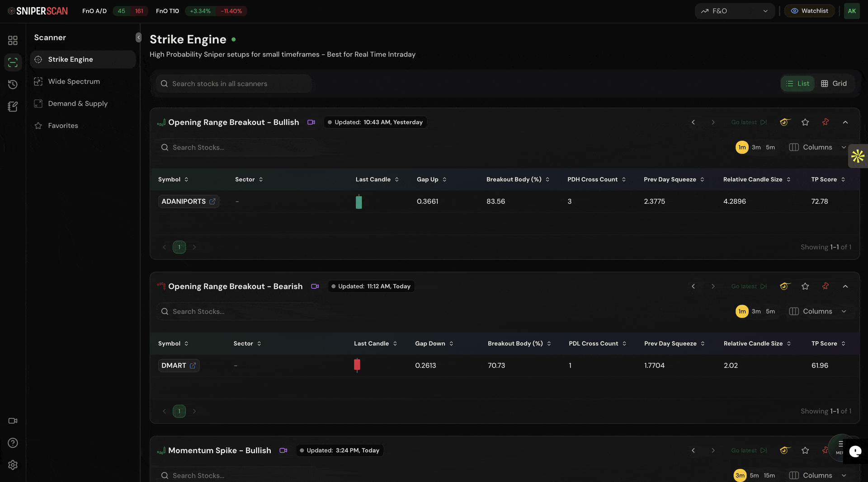Image resolution: width=868 pixels, height=482 pixels.
Task: Switch to List view
Action: (x=797, y=84)
